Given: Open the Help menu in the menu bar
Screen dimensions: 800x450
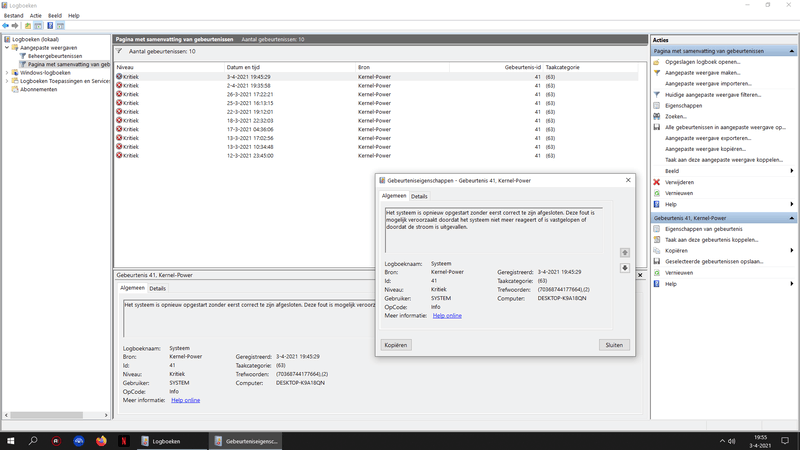Looking at the screenshot, I should [x=73, y=15].
